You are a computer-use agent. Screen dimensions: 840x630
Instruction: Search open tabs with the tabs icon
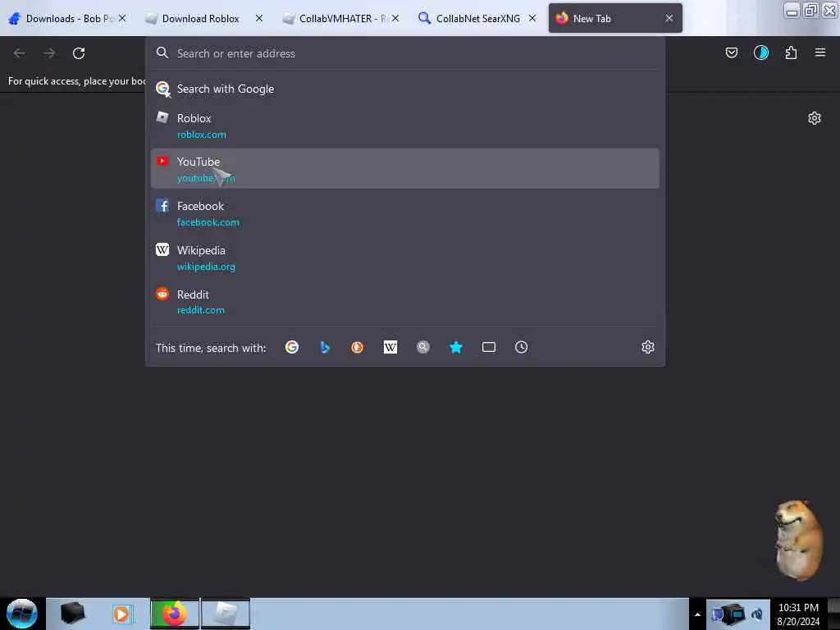point(489,347)
